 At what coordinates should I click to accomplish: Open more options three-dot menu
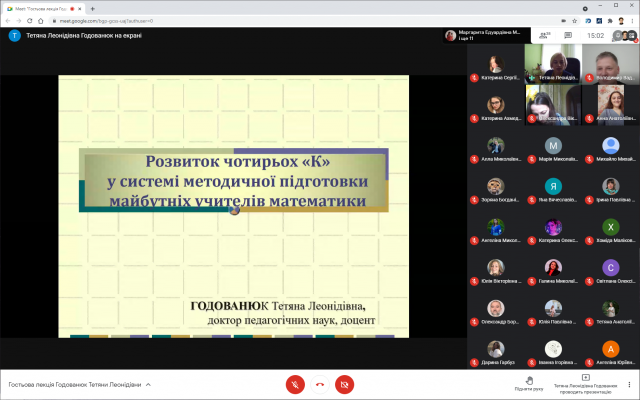point(629,384)
